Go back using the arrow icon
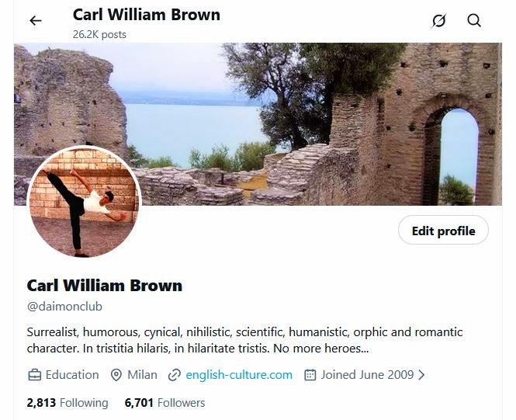516x420 pixels. [36, 21]
